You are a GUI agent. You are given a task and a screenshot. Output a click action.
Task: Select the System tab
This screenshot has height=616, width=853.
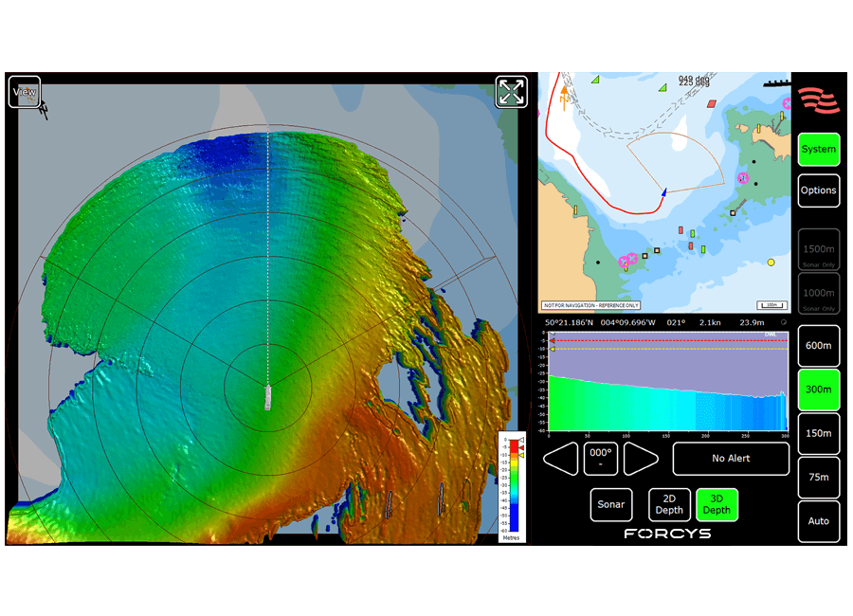click(818, 150)
